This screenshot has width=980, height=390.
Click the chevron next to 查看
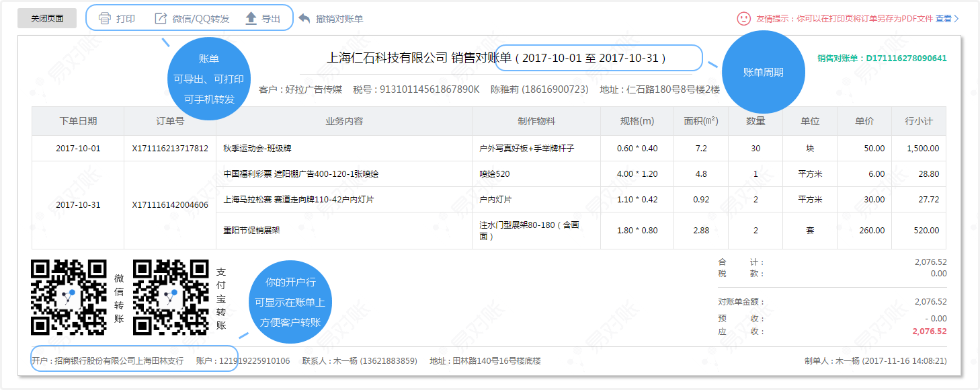(956, 19)
